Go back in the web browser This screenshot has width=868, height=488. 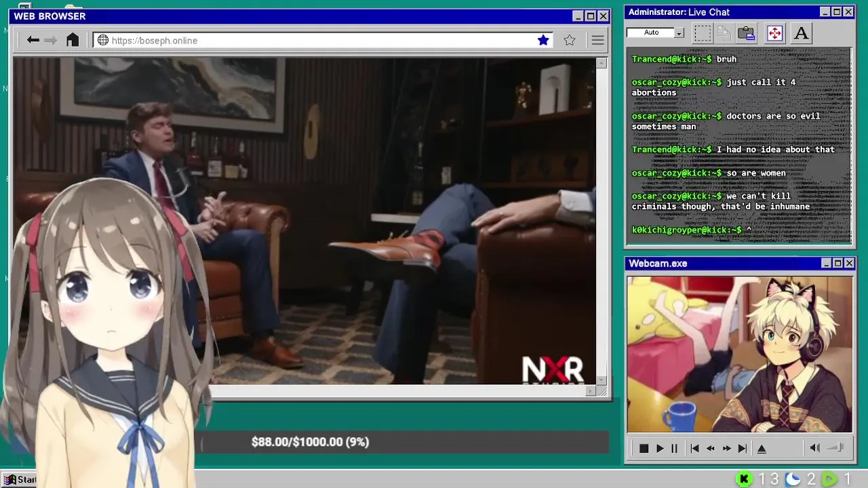coord(33,41)
